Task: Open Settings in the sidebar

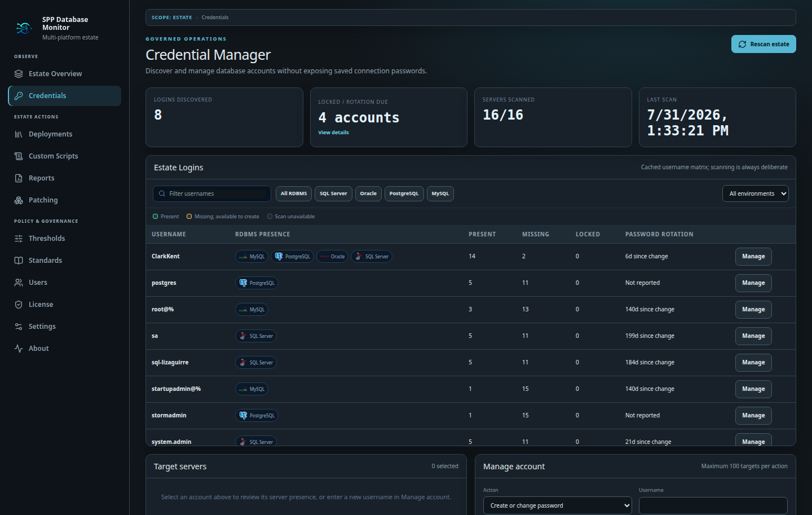Action: pos(64,327)
